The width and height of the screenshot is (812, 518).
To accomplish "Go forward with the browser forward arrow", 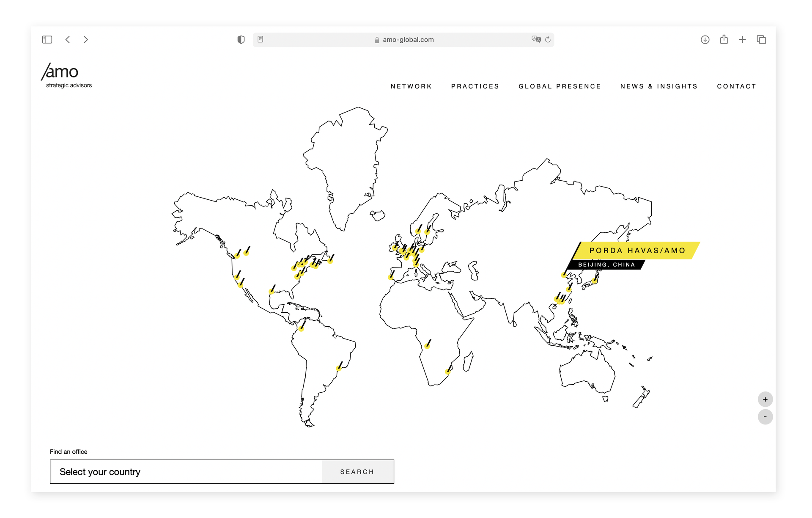I will pos(86,40).
